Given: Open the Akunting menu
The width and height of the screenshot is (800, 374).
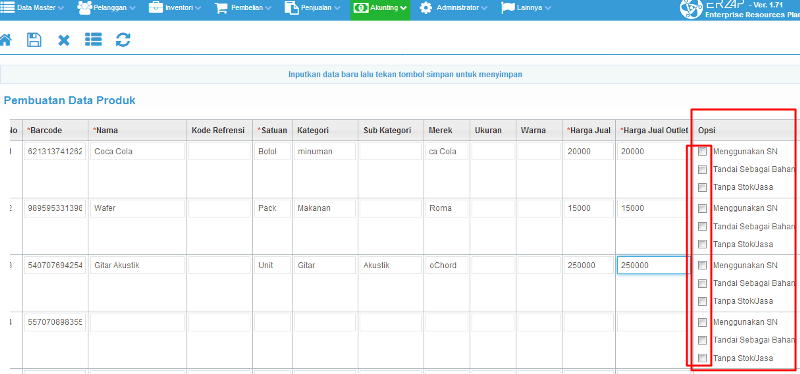Looking at the screenshot, I should (380, 8).
